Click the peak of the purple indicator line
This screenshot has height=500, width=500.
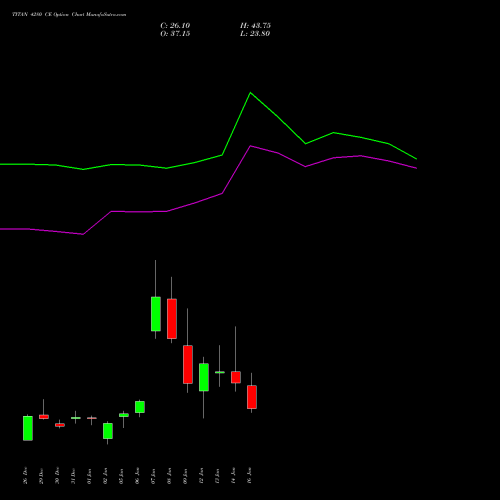pos(251,146)
